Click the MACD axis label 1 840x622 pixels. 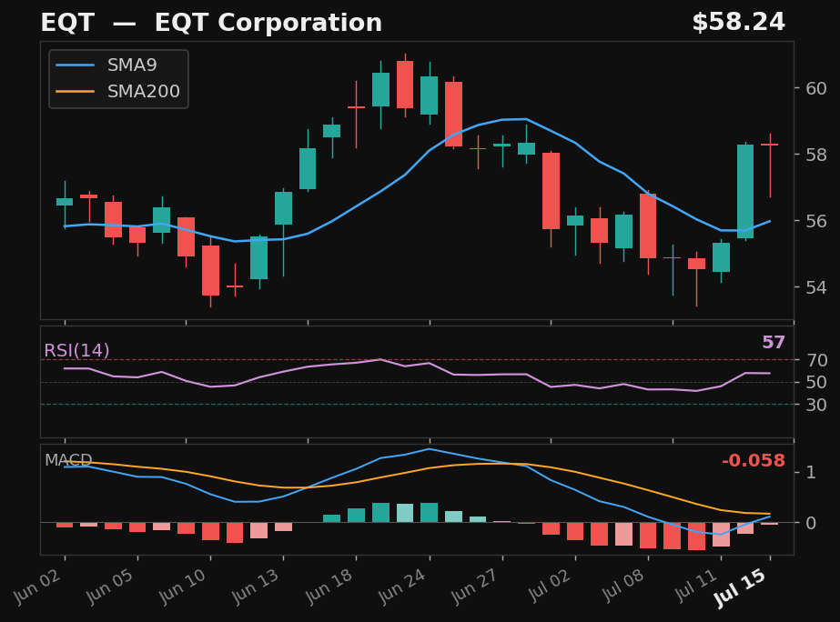[811, 472]
